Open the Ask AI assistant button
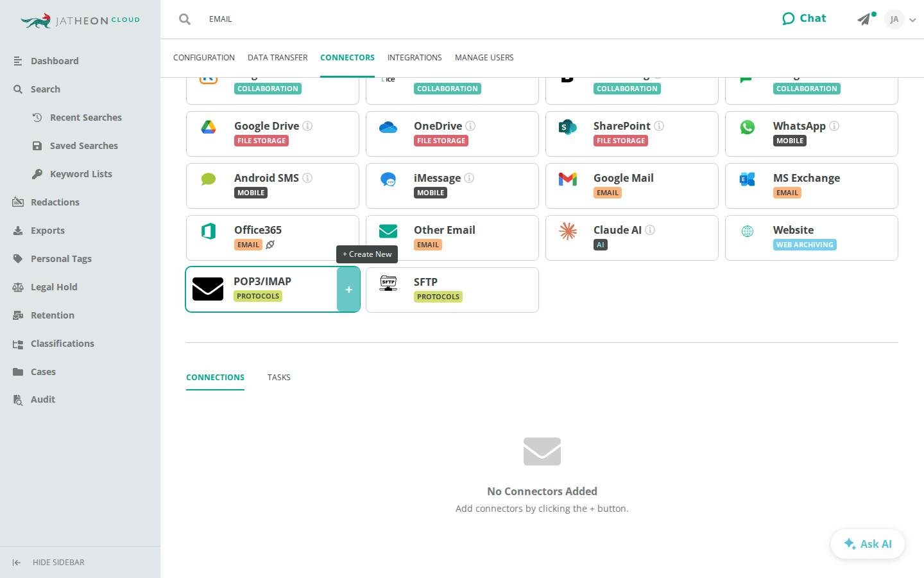Screen dimensions: 924x578 (868, 544)
